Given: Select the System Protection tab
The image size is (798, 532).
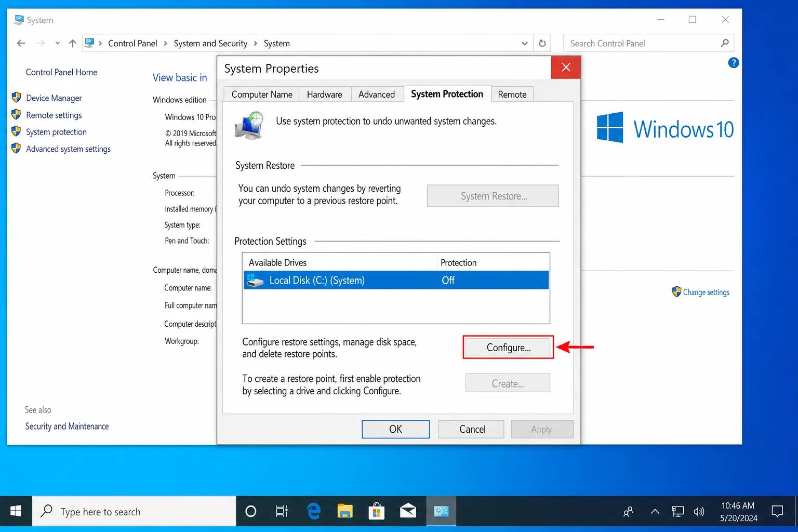Looking at the screenshot, I should (x=447, y=94).
